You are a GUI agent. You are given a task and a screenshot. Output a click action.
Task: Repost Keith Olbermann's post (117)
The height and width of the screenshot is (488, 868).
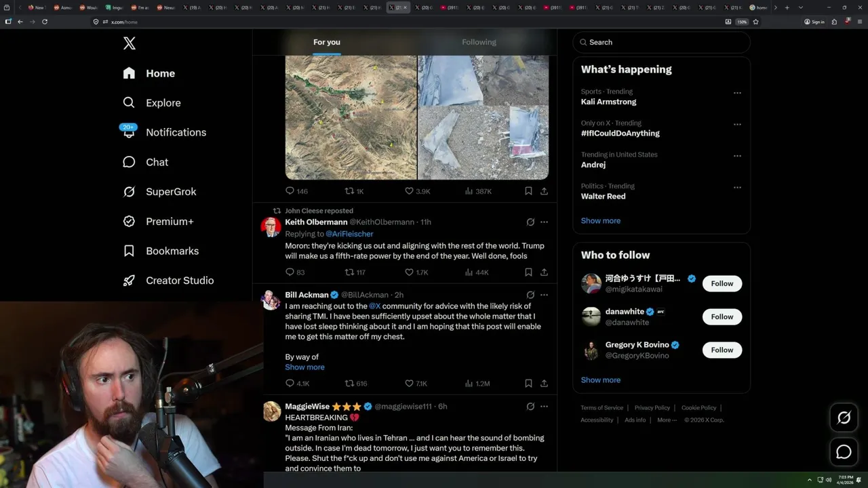tap(355, 272)
